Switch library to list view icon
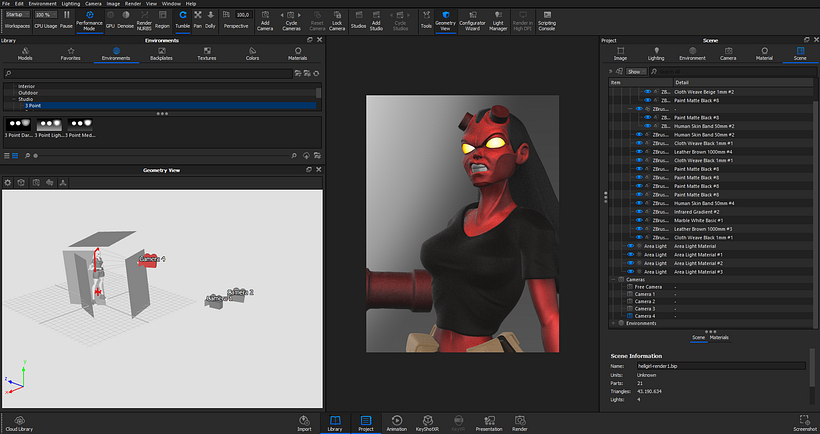The image size is (820, 434). pyautogui.click(x=7, y=156)
